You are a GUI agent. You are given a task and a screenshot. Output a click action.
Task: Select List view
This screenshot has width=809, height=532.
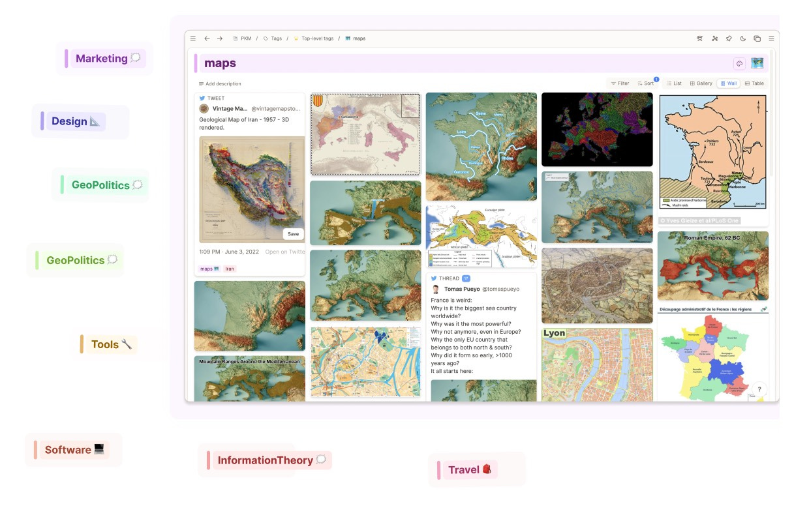pos(675,83)
